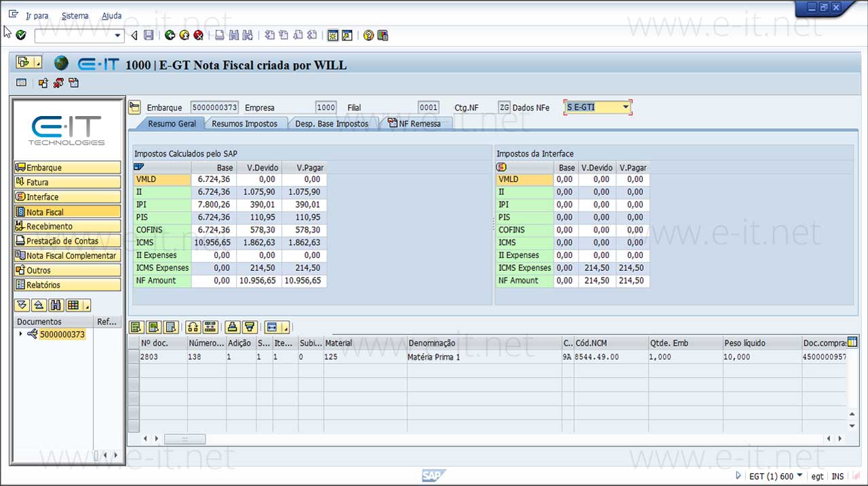Click Collapse All icon above the Documentos tree
Screen dimensions: 868x486
coord(39,305)
